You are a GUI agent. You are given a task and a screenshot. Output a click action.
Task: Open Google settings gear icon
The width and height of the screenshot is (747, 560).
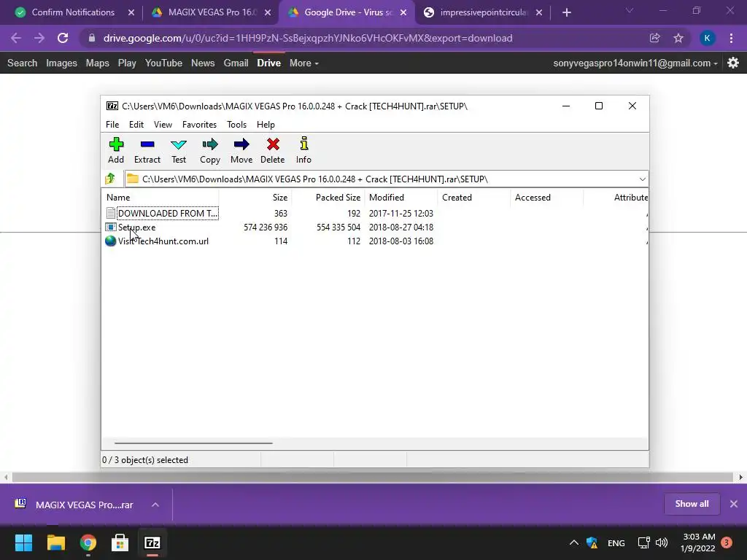point(733,63)
